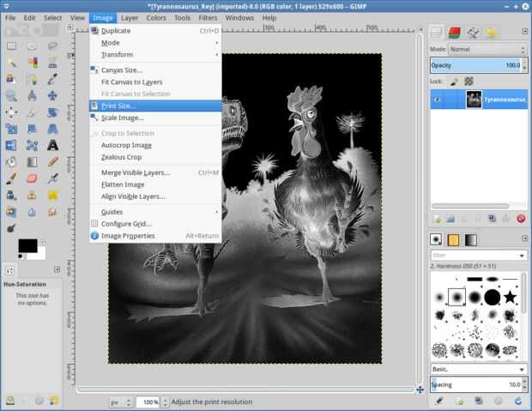Select the Eraser tool
Image resolution: width=532 pixels, height=411 pixels.
coord(32,178)
